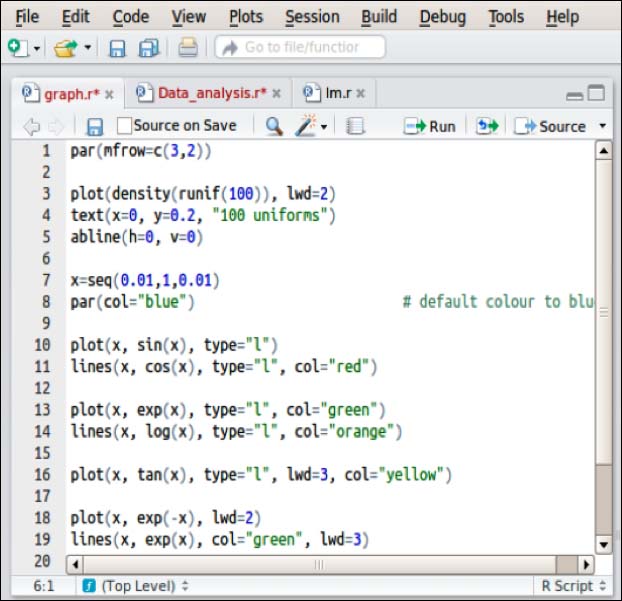Click the 6:1 cursor position indicator
The width and height of the screenshot is (622, 601).
click(x=44, y=586)
